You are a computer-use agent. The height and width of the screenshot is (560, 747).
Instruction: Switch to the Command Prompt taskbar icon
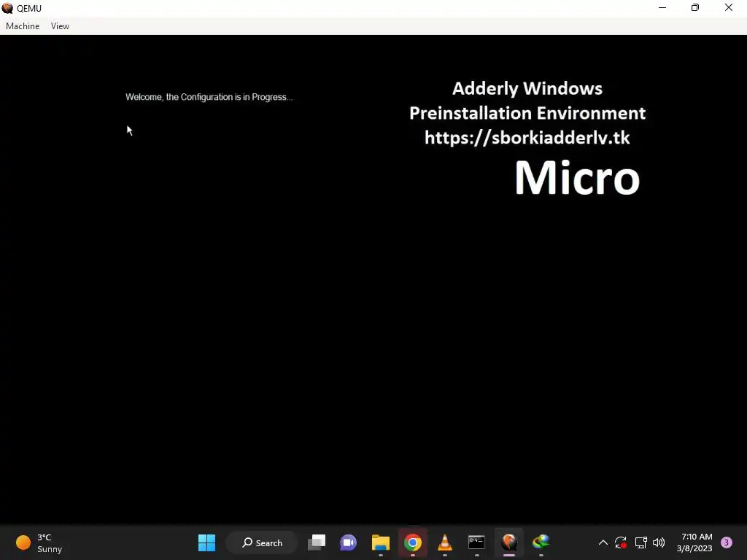(x=476, y=542)
